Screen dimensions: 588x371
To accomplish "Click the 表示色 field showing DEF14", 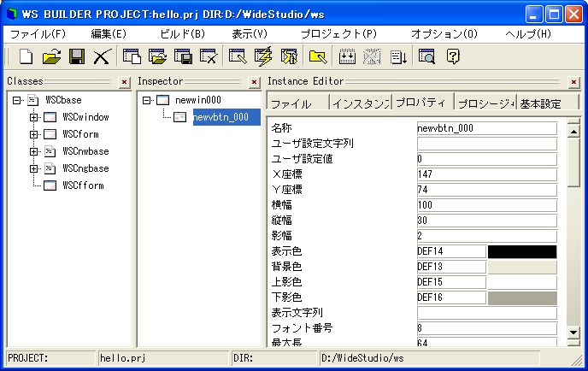I will (x=451, y=251).
